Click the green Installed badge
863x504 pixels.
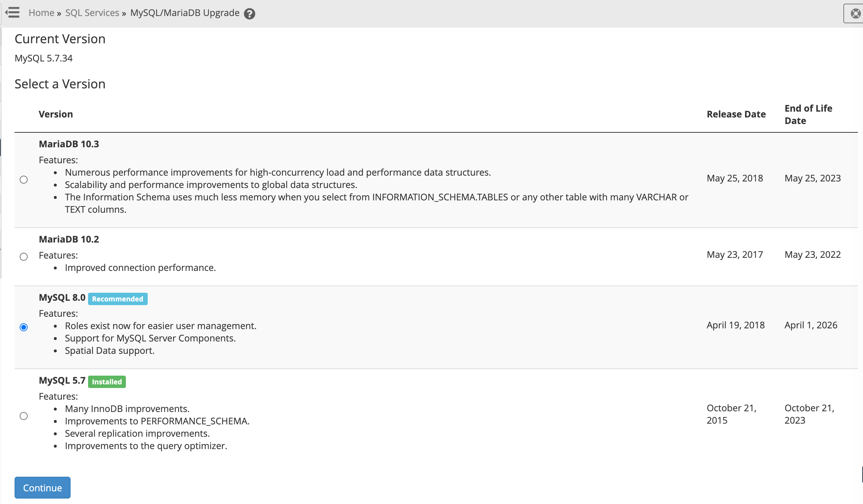107,382
